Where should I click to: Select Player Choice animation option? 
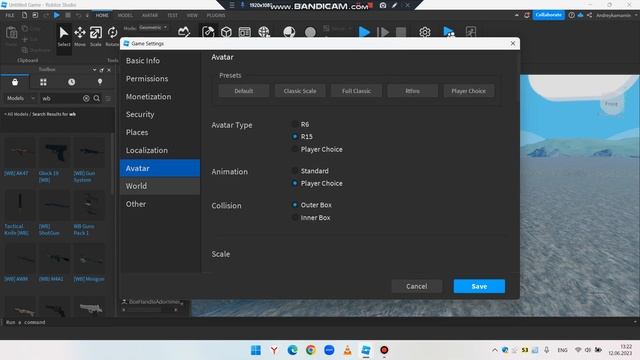(295, 183)
